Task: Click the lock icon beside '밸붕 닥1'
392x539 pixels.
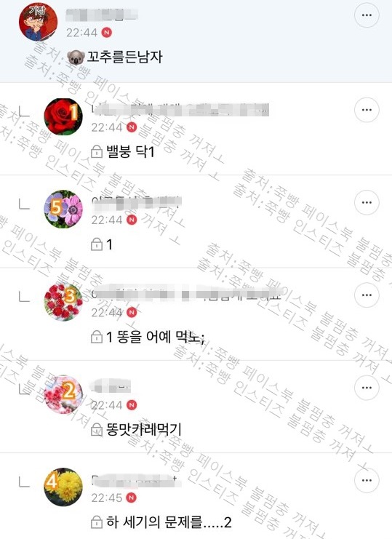Action: pyautogui.click(x=97, y=151)
